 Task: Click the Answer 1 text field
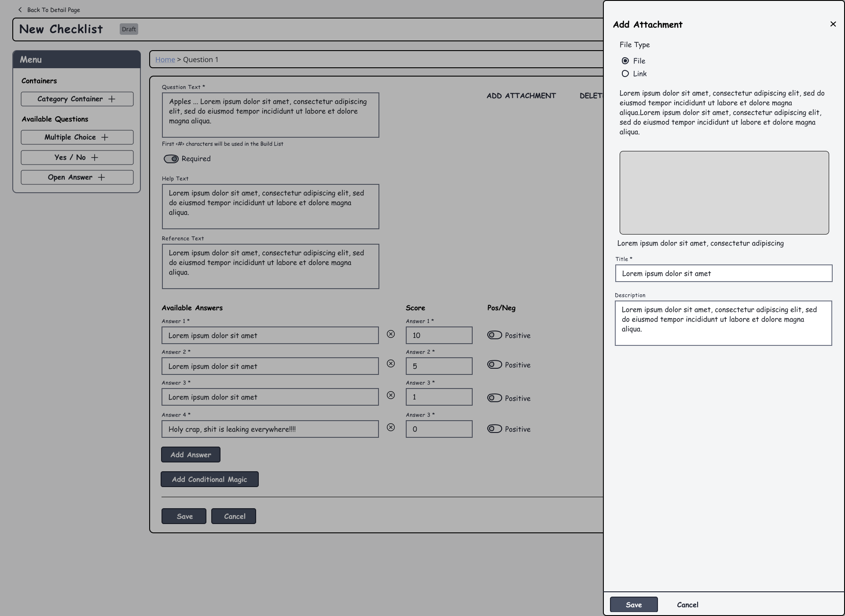[x=270, y=335]
